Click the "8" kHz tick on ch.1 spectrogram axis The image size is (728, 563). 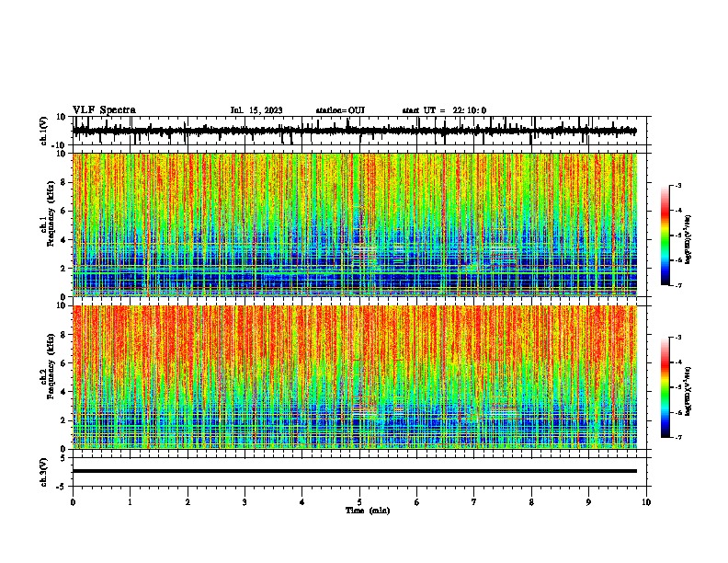pyautogui.click(x=63, y=182)
